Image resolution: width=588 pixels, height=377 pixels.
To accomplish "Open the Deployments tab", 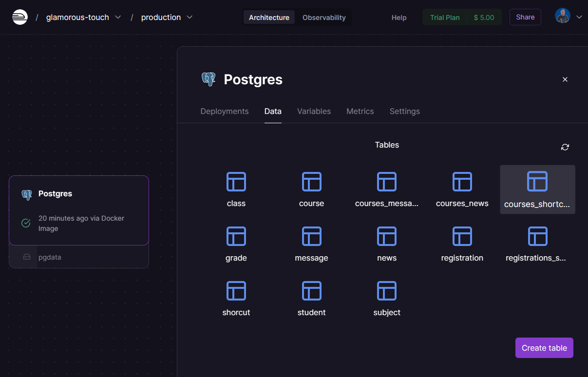I will (225, 111).
